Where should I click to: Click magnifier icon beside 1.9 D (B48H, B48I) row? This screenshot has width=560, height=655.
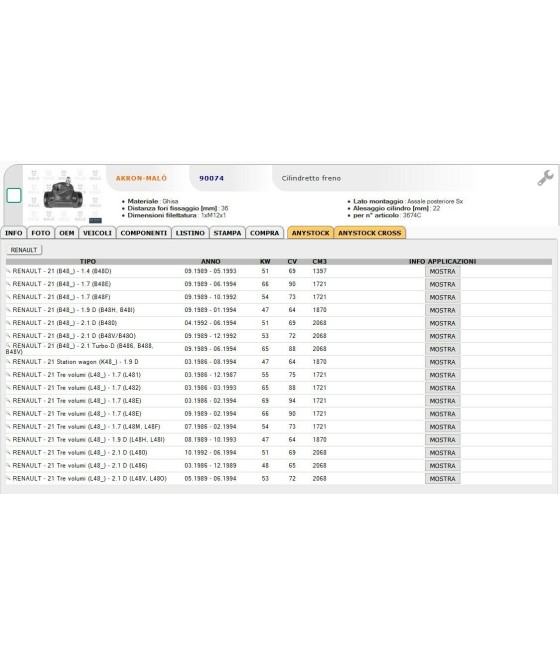(8, 310)
